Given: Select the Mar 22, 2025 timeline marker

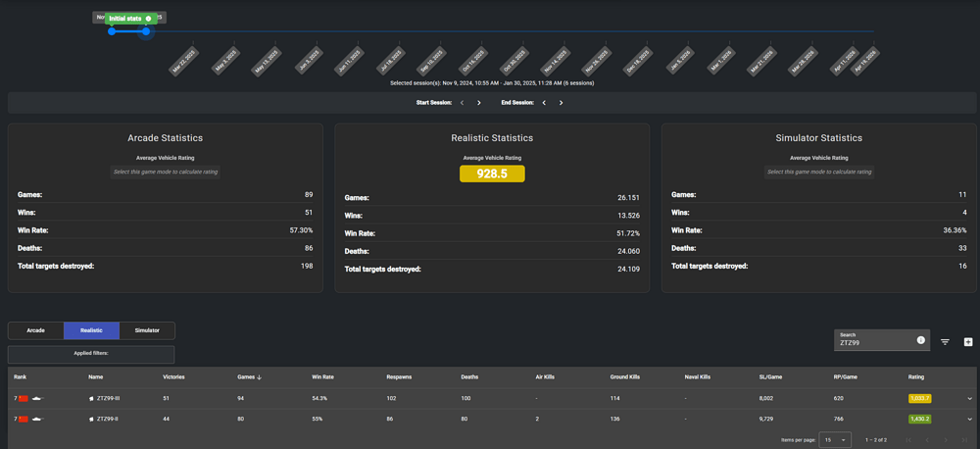Looking at the screenshot, I should click(x=183, y=62).
